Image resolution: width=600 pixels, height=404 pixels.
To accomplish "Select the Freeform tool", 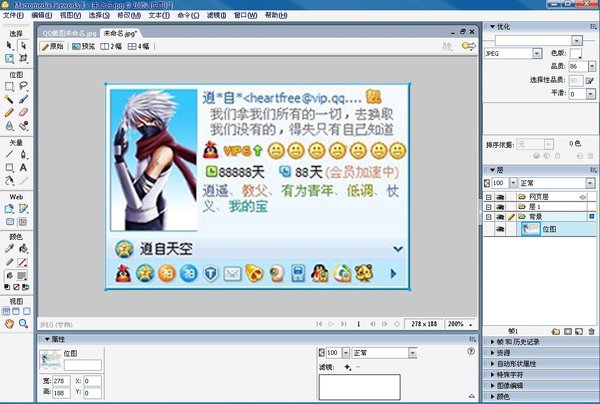I will [x=9, y=180].
